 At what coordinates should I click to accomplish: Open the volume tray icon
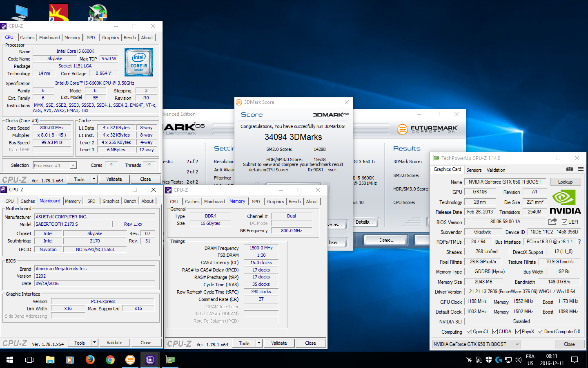tap(518, 360)
